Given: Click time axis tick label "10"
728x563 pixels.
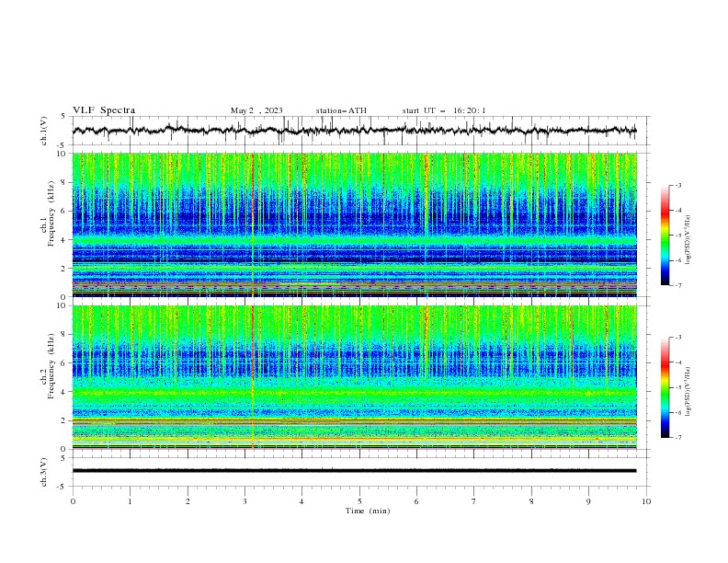Looking at the screenshot, I should click(x=646, y=501).
